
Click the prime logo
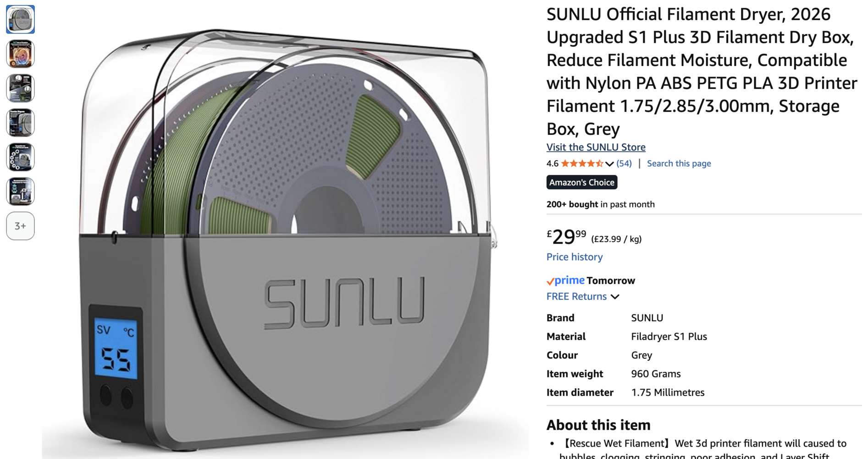pos(565,280)
